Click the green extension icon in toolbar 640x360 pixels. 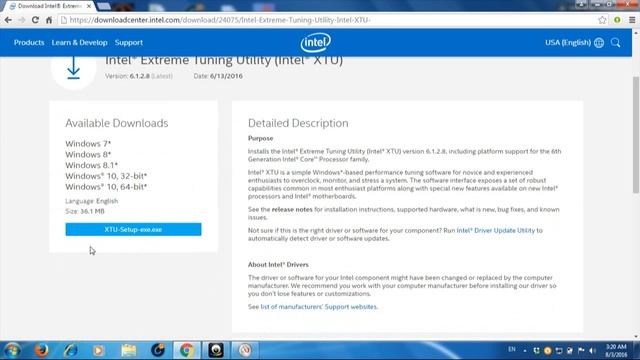[617, 20]
